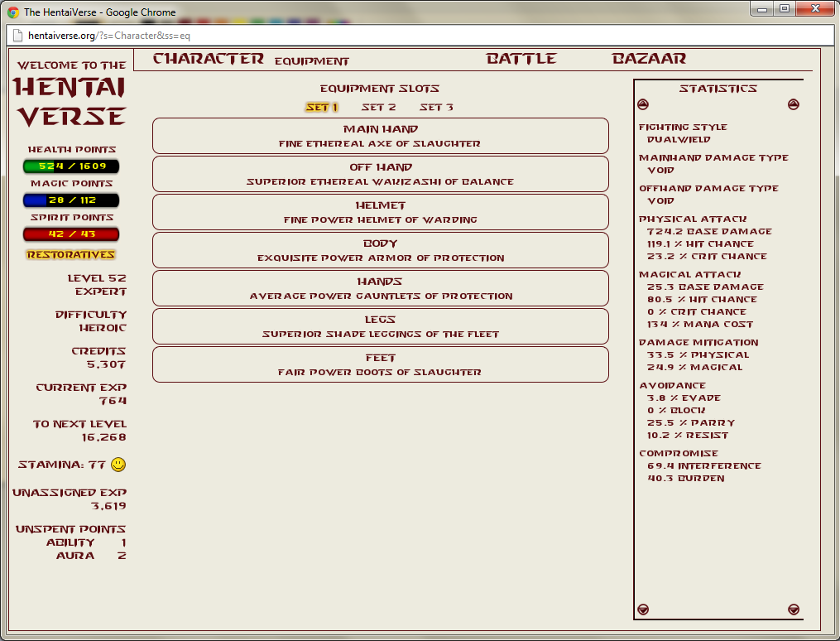
Task: Click the down arrow at statistics panel bottom right
Action: pos(794,610)
